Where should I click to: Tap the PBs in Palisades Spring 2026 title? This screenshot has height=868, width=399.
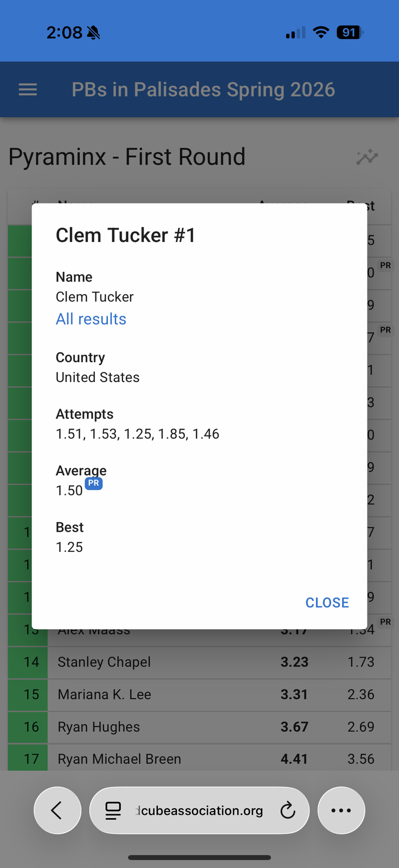point(203,90)
